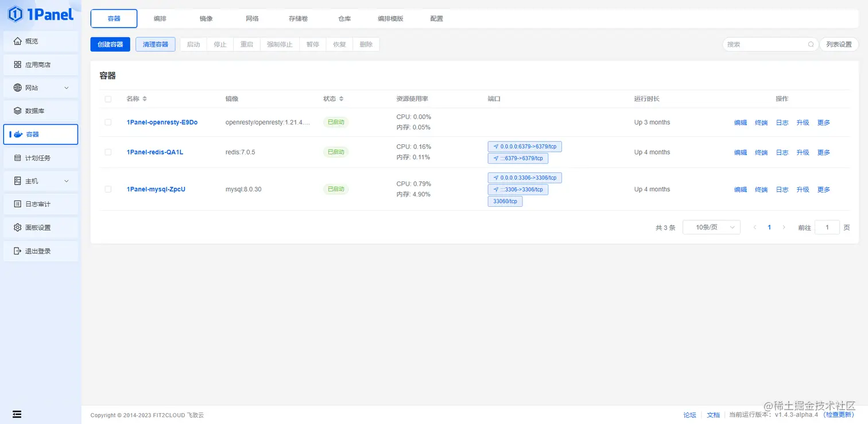The width and height of the screenshot is (868, 424).
Task: Select the 容器 tab
Action: [x=114, y=18]
